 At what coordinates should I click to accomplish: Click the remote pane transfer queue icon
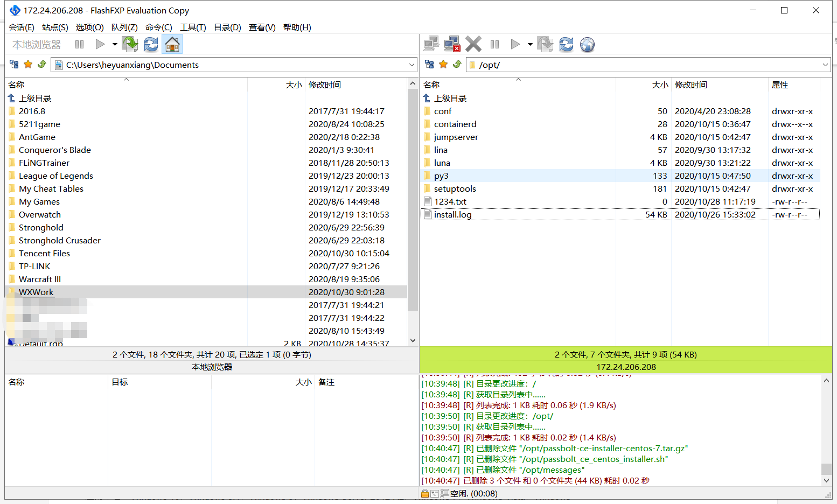pyautogui.click(x=545, y=44)
